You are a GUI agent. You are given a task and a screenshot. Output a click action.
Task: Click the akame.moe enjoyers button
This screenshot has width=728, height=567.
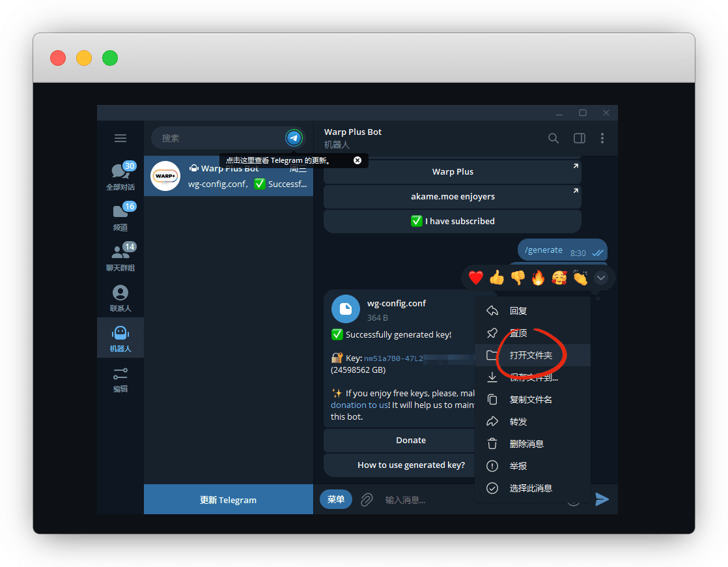coord(452,197)
